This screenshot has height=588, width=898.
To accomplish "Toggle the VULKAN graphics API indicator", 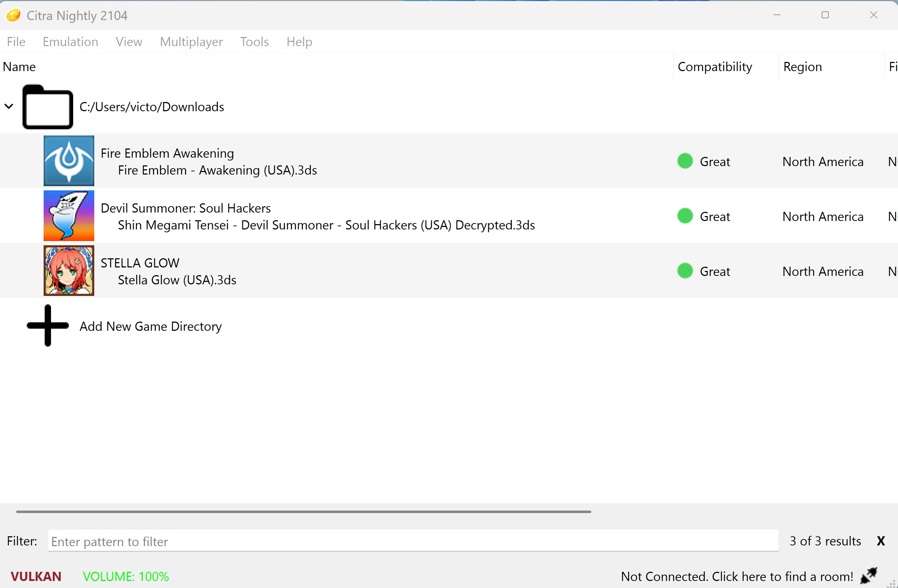I will pyautogui.click(x=36, y=576).
